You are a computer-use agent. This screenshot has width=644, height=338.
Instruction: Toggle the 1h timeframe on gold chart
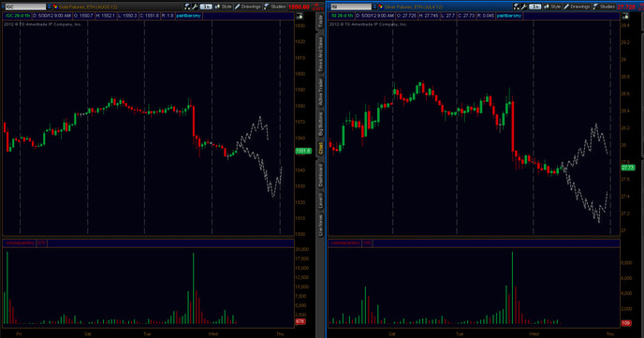(206, 7)
